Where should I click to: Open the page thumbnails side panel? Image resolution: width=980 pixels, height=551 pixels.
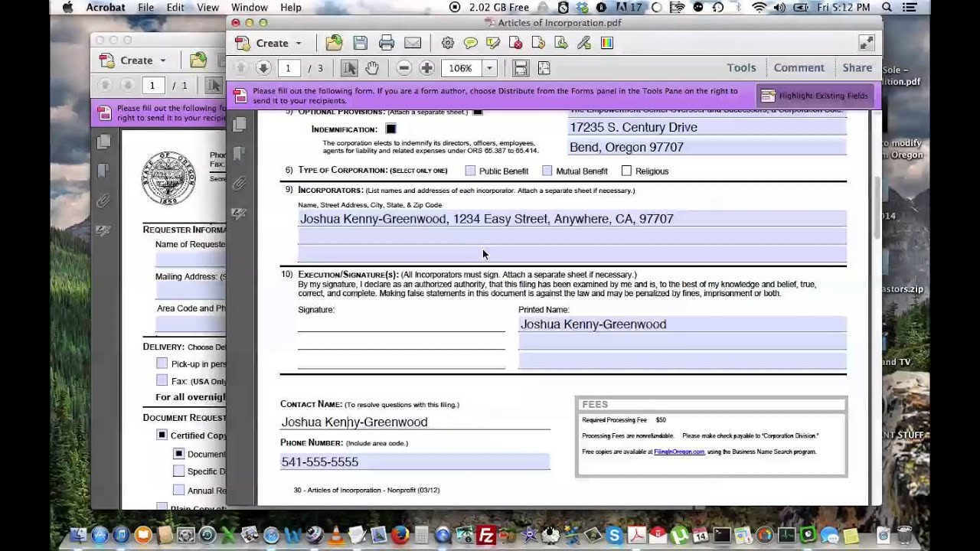[240, 123]
